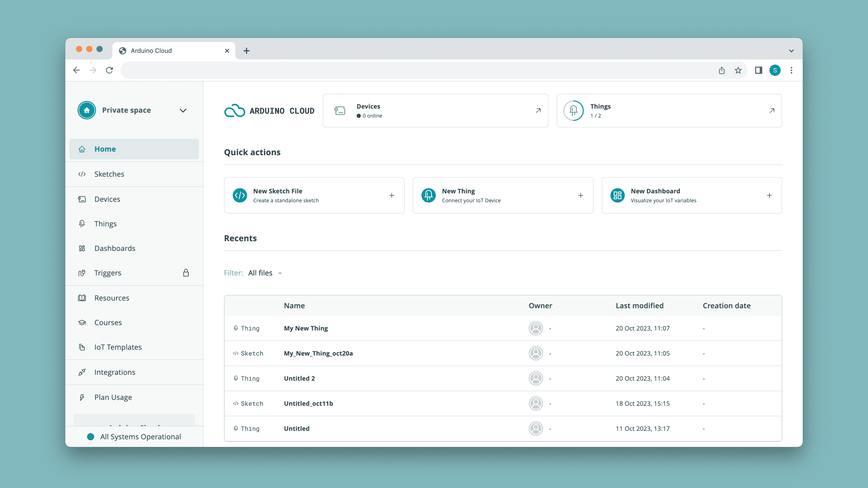Expand the Private space dropdown
The width and height of the screenshot is (868, 488).
pos(183,110)
